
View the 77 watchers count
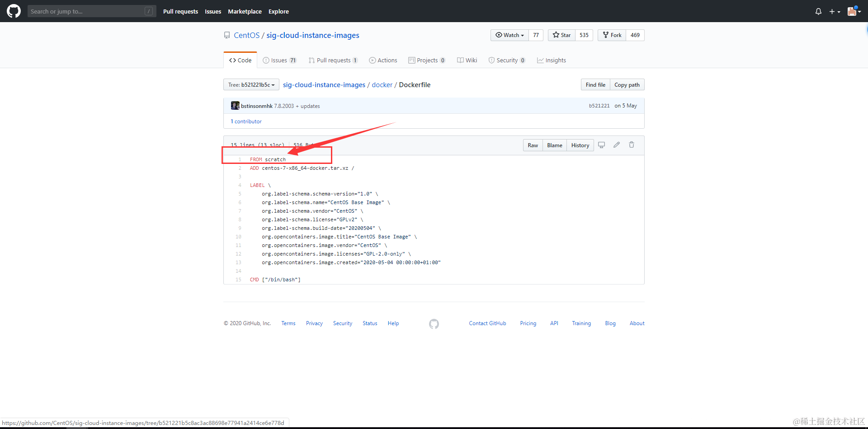[536, 35]
